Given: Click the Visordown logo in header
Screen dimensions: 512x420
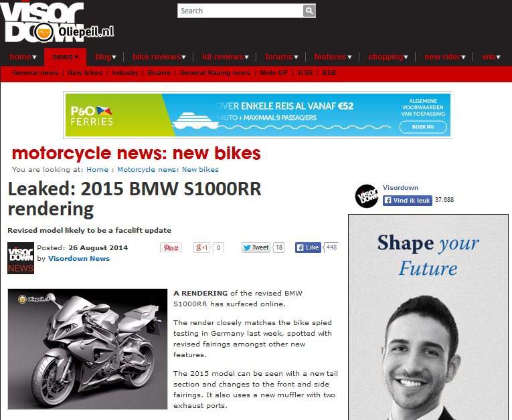Looking at the screenshot, I should [41, 22].
